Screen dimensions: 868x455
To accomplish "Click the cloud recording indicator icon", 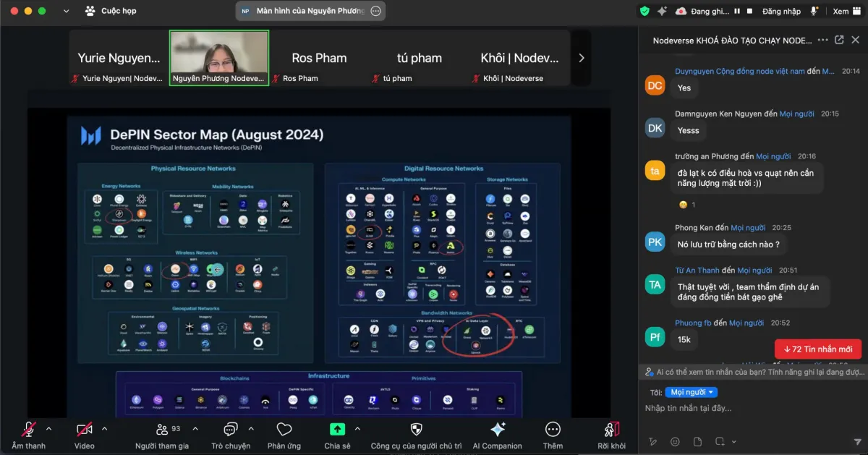I will coord(681,11).
